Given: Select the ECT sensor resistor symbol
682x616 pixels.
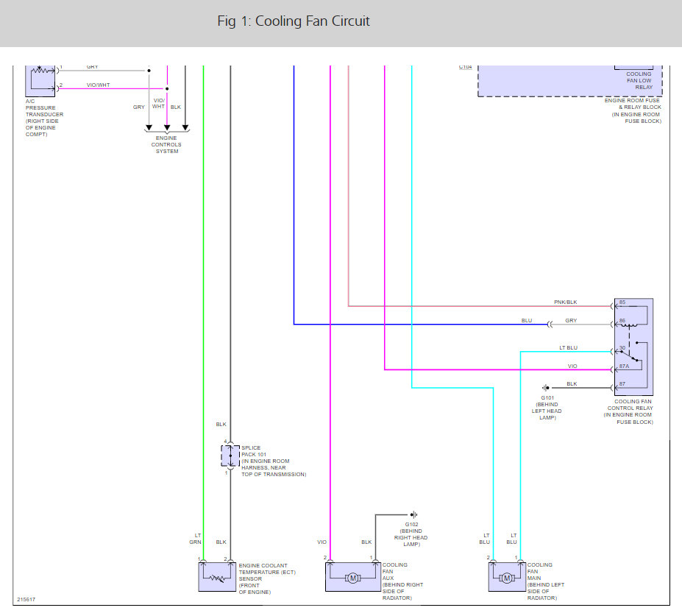Looking at the screenshot, I should (217, 577).
